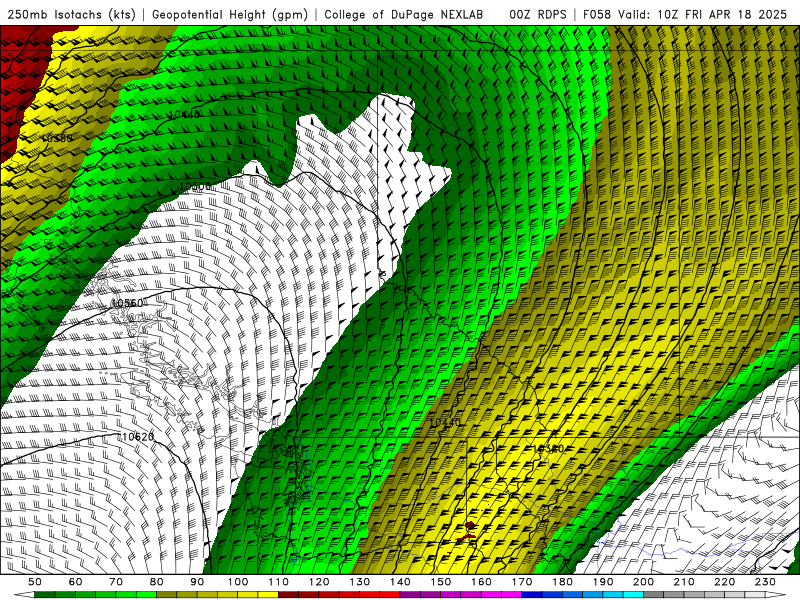Click the 60 value on the color scale
The height and width of the screenshot is (600, 800).
[x=76, y=582]
